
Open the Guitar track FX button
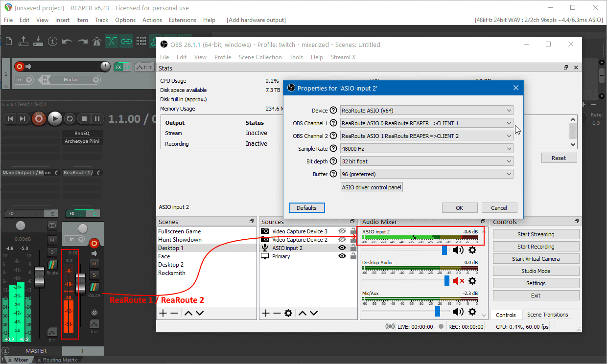tap(118, 67)
